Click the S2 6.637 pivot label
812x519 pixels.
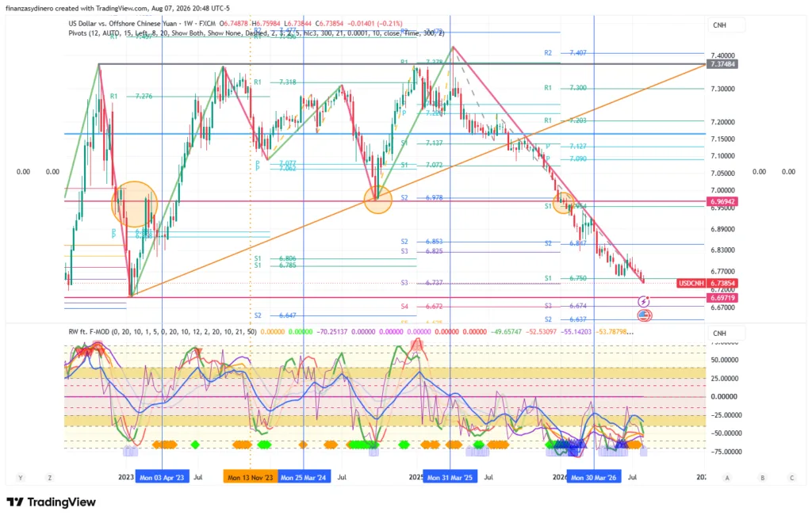click(565, 319)
